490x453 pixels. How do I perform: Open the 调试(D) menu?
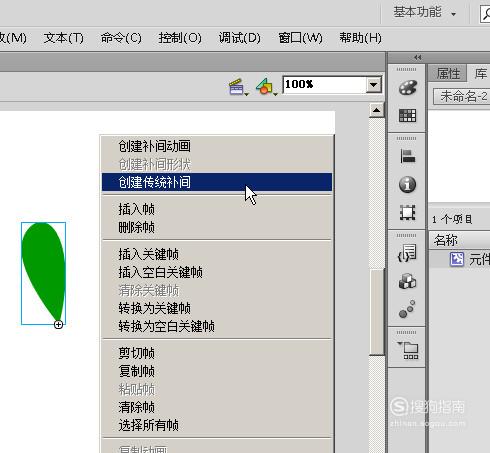click(239, 38)
